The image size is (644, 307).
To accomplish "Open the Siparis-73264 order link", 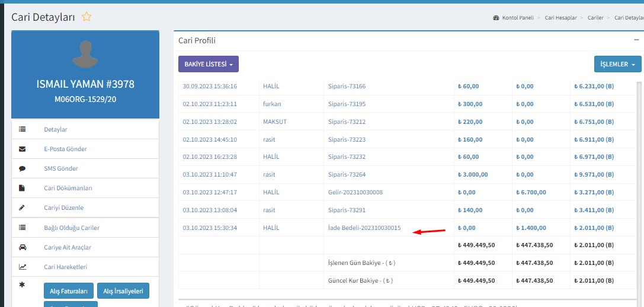I will click(347, 175).
